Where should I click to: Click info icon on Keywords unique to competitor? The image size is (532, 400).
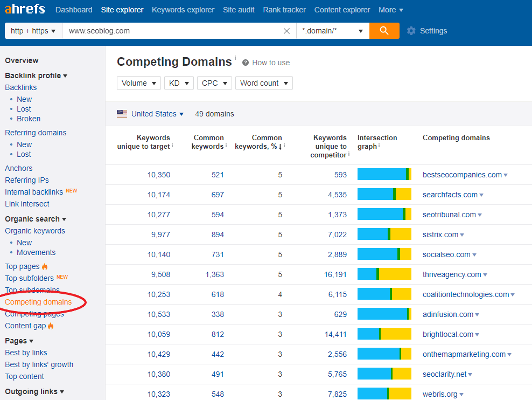click(349, 154)
